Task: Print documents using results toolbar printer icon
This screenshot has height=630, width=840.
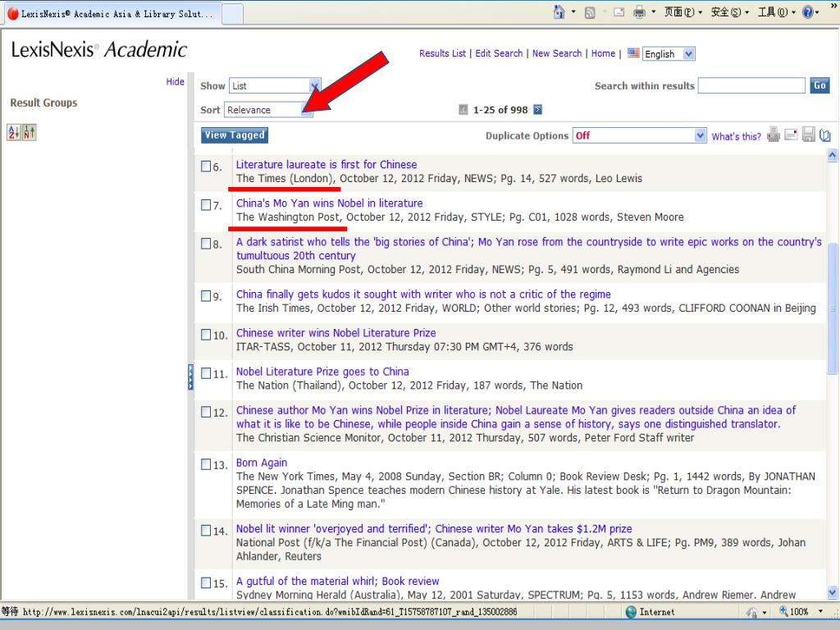Action: tap(773, 135)
